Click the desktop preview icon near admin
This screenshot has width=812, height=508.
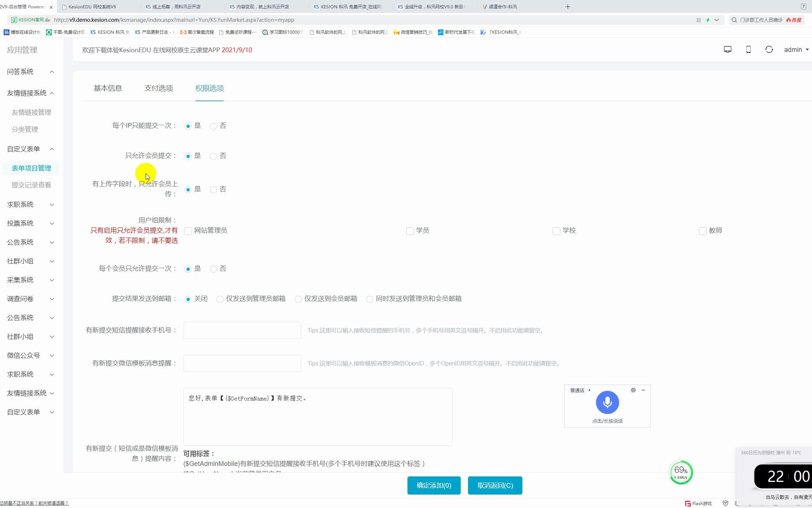pyautogui.click(x=728, y=49)
